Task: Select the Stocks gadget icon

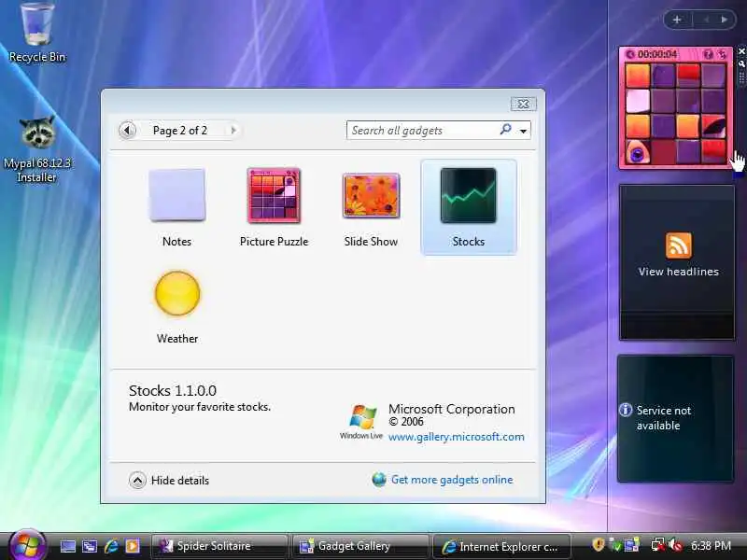Action: pos(469,195)
